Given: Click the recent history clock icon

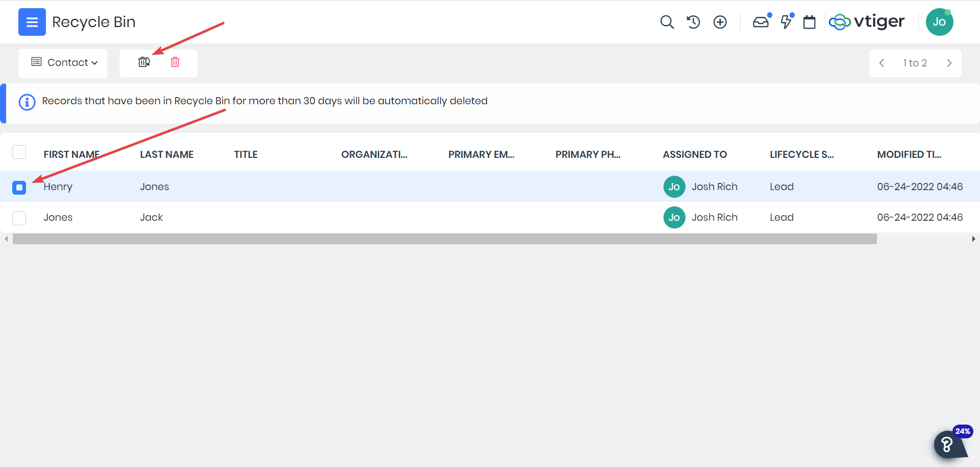Looking at the screenshot, I should pyautogui.click(x=693, y=22).
